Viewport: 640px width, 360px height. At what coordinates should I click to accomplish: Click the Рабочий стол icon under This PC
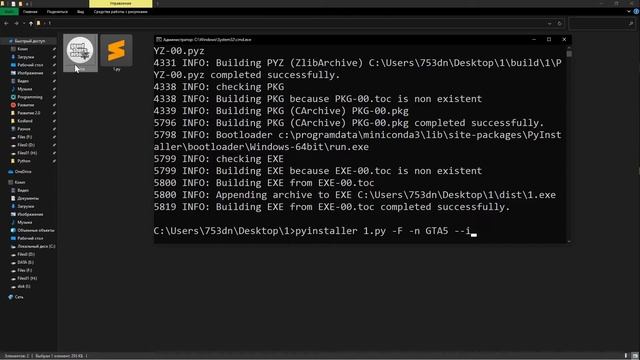[13, 238]
